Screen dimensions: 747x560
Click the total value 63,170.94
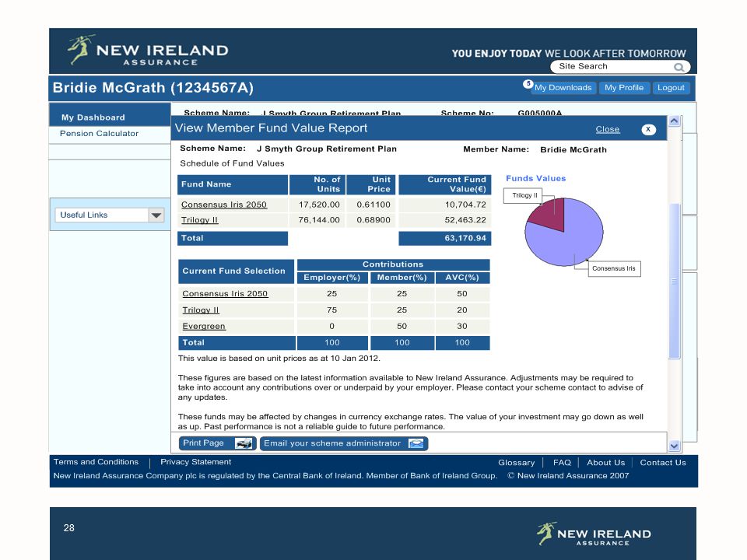tap(465, 238)
